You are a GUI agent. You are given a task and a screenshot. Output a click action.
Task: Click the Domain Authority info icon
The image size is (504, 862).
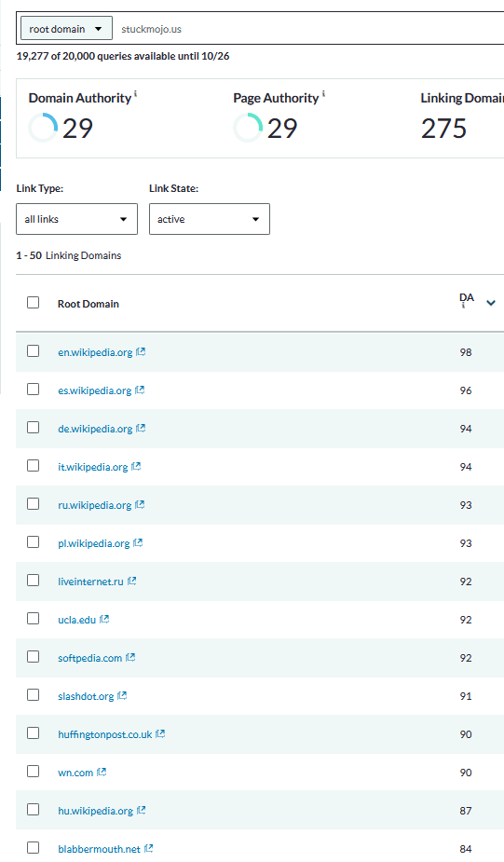click(135, 94)
